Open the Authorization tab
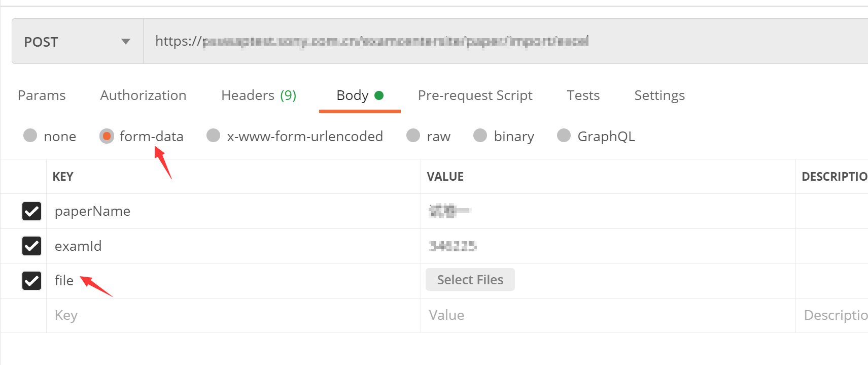The width and height of the screenshot is (868, 365). 143,95
